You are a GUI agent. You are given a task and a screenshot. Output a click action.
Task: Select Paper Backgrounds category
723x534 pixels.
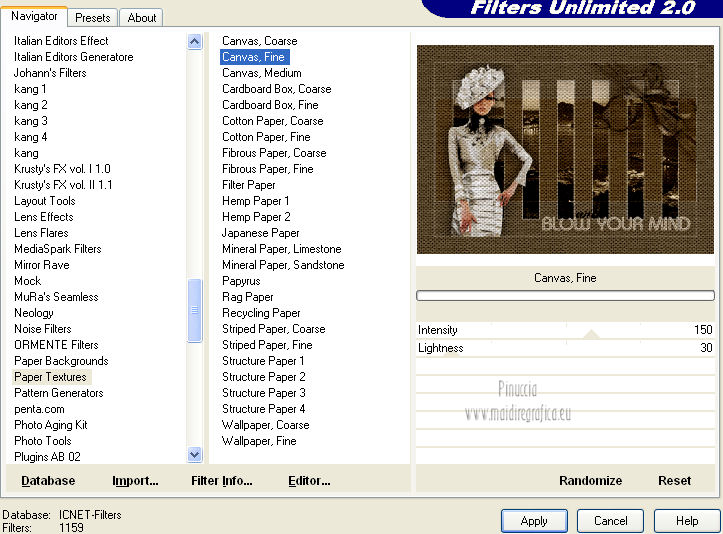61,361
